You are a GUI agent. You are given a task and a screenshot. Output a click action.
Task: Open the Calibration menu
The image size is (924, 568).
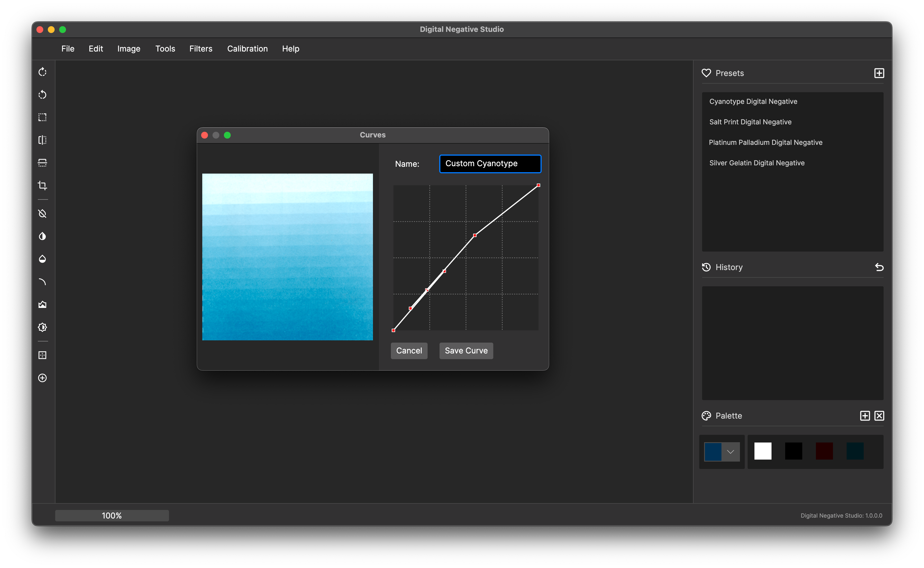point(247,49)
